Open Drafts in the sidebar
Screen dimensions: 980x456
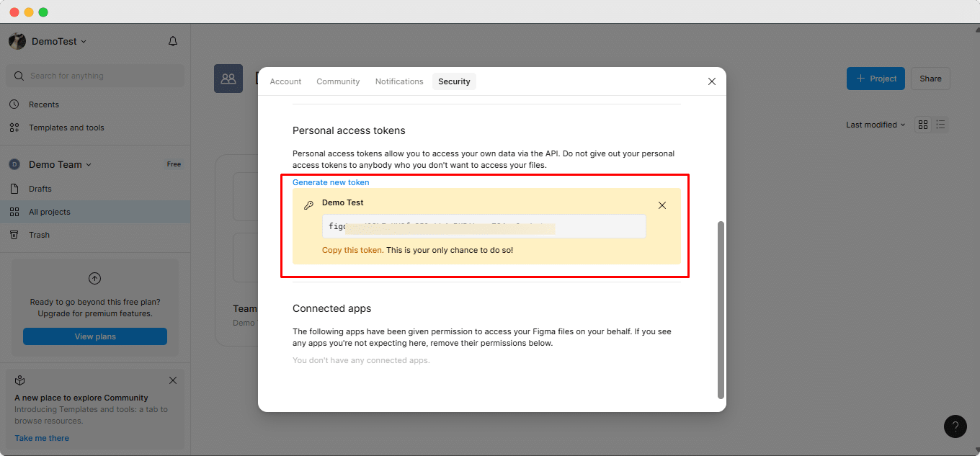coord(40,189)
